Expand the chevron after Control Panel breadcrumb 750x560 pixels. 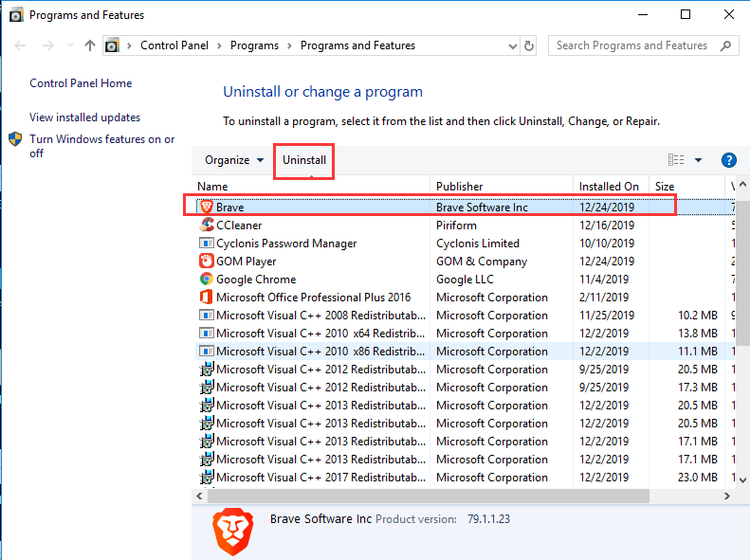tap(219, 45)
